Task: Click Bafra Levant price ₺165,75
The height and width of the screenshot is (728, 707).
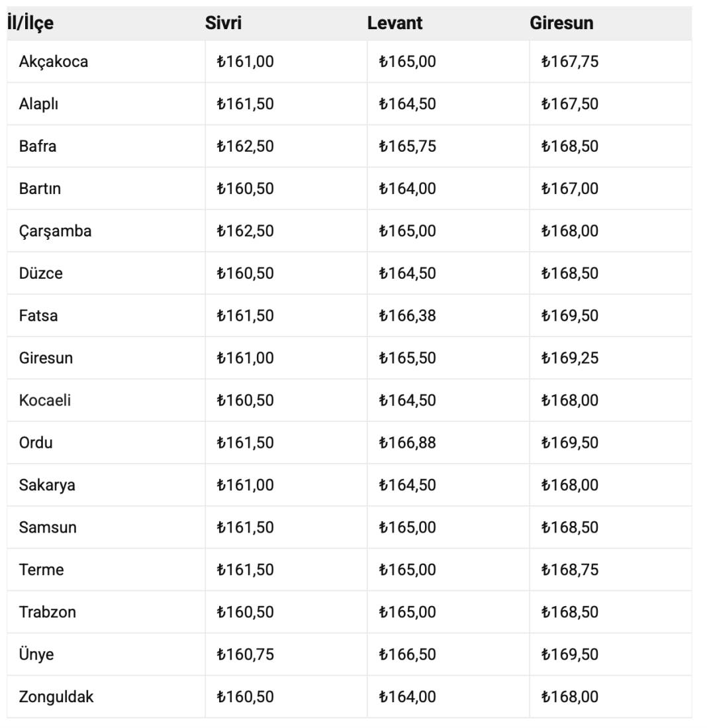Action: coord(407,146)
